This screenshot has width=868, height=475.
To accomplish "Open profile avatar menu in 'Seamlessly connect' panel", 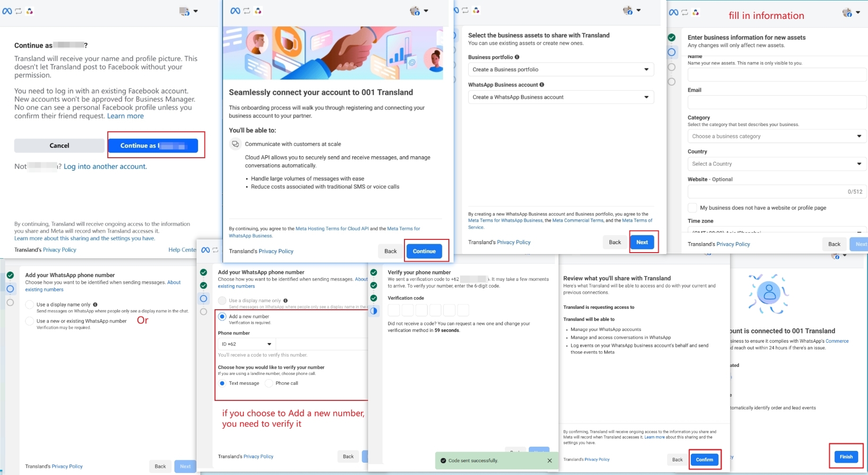I will point(419,11).
